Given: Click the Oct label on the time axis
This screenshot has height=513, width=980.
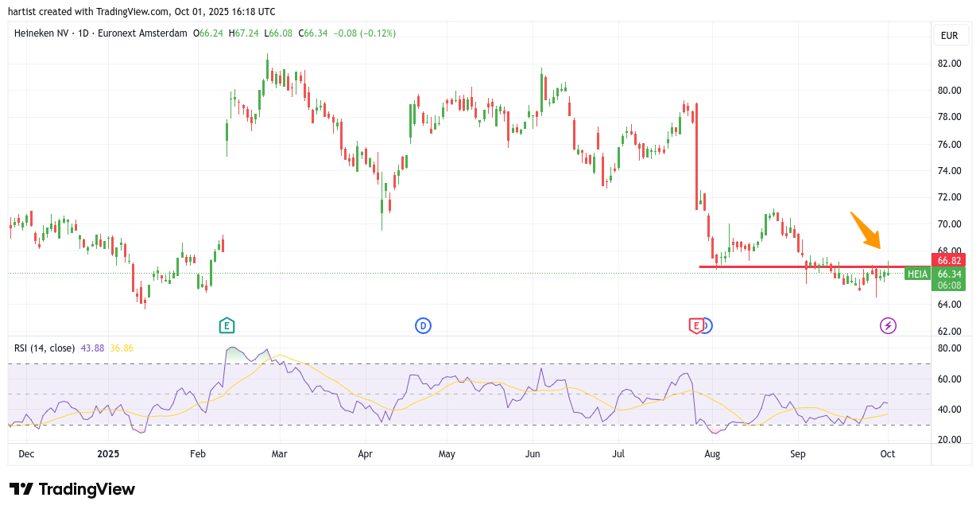Looking at the screenshot, I should [x=888, y=454].
